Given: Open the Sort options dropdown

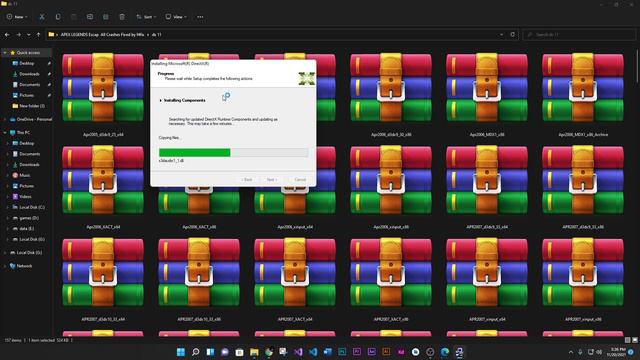Looking at the screenshot, I should [146, 17].
